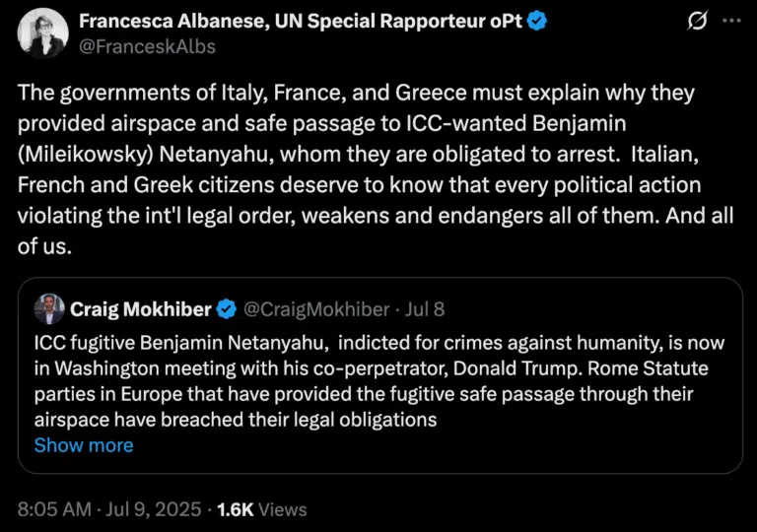Click Craig Mokhiber's blue verified badge
757x532 pixels.
tap(226, 309)
